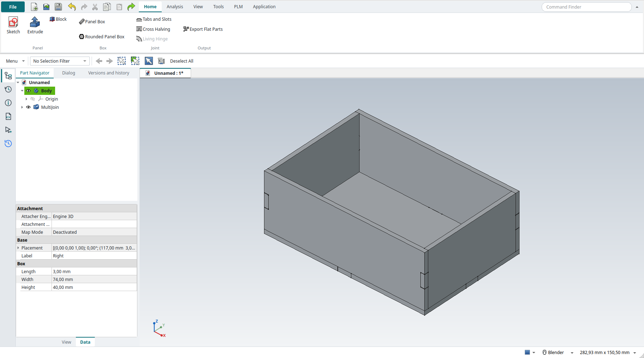The image size is (644, 358).
Task: Undo the last action
Action: point(72,7)
